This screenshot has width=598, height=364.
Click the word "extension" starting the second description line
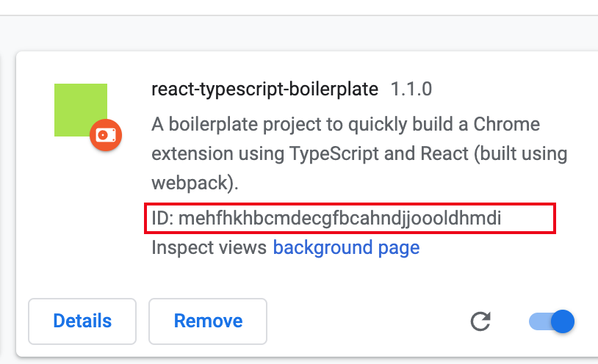(192, 154)
